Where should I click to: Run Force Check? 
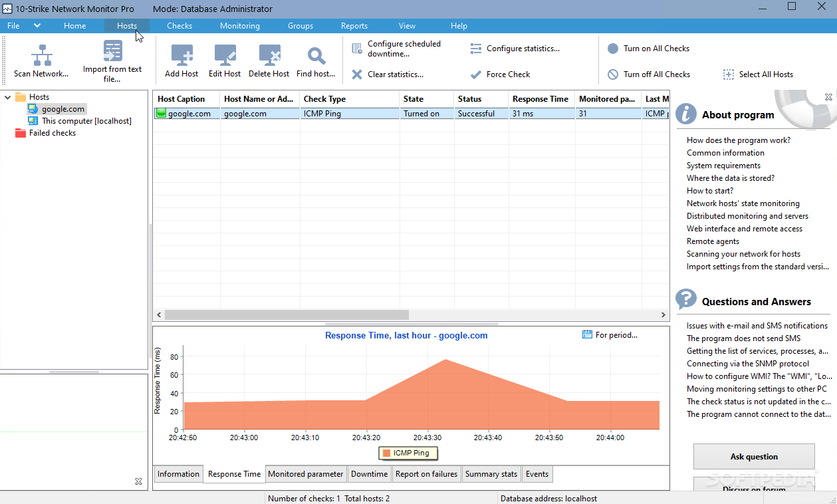pos(500,74)
